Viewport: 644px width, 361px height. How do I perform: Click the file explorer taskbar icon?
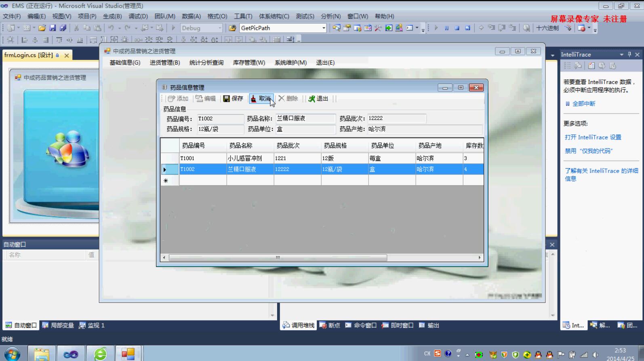click(42, 354)
